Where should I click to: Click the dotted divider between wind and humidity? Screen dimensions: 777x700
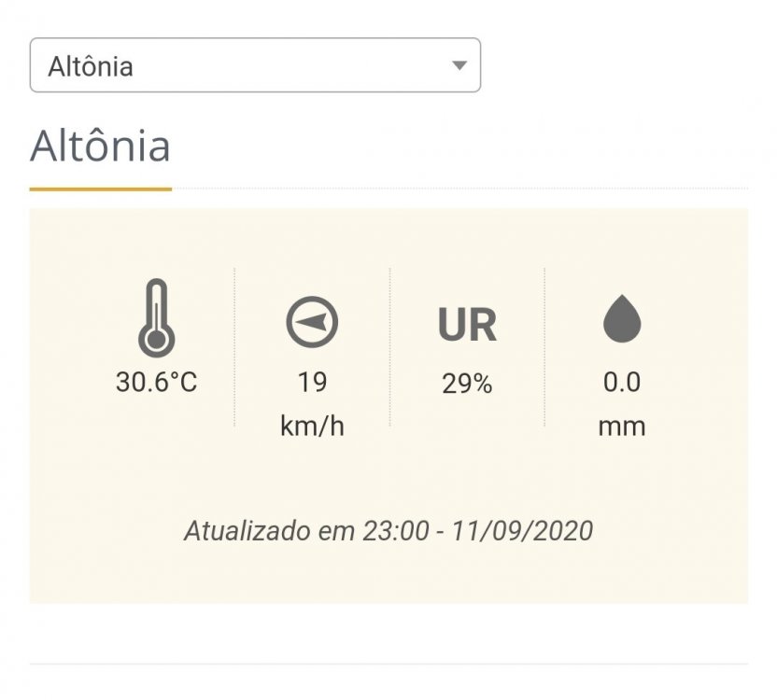389,346
